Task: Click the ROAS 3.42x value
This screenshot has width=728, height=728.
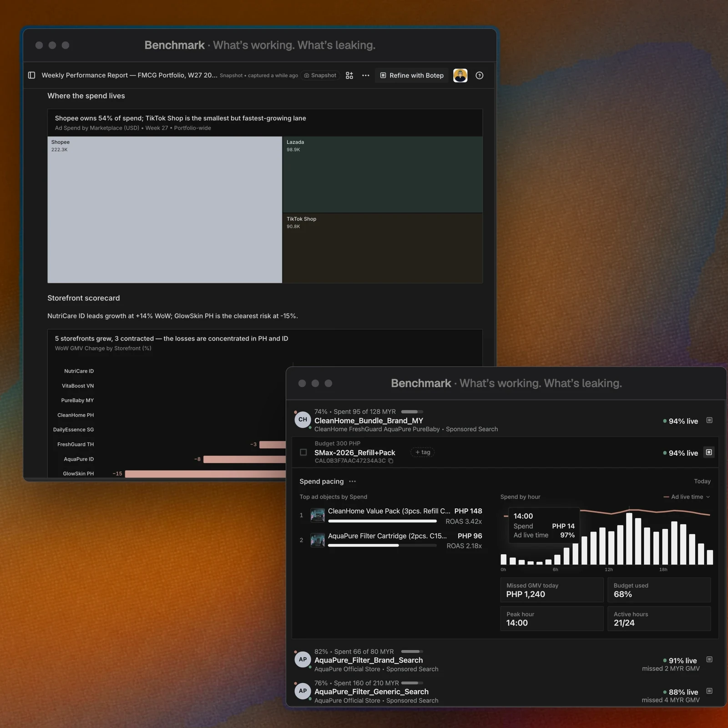Action: click(464, 521)
